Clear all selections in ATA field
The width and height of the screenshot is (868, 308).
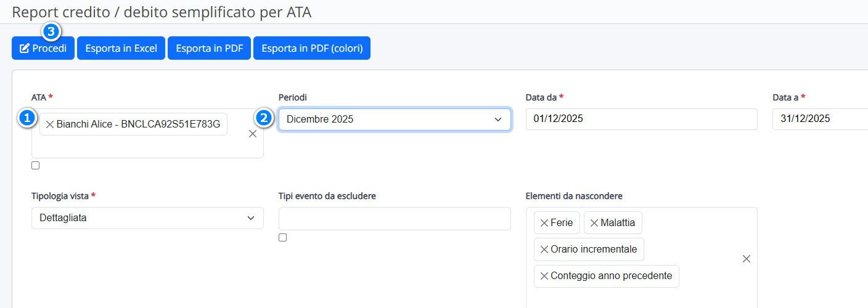click(253, 134)
